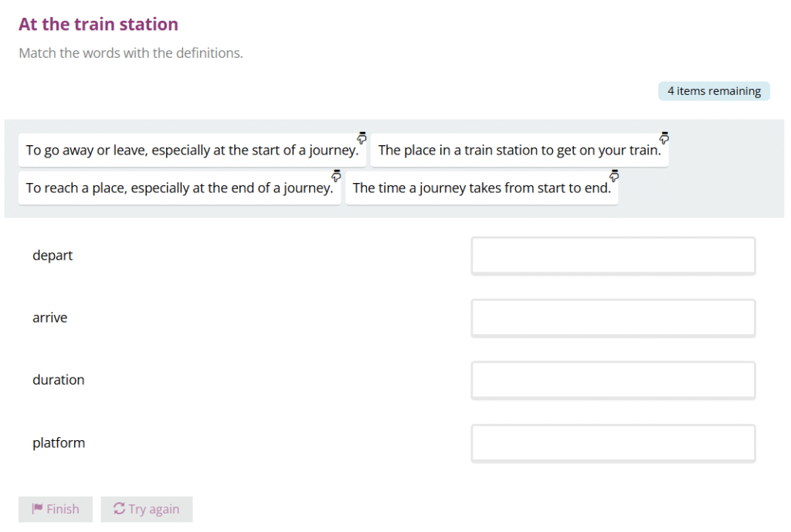Click the refresh arrows icon beside Try again
The image size is (791, 532).
coord(119,509)
